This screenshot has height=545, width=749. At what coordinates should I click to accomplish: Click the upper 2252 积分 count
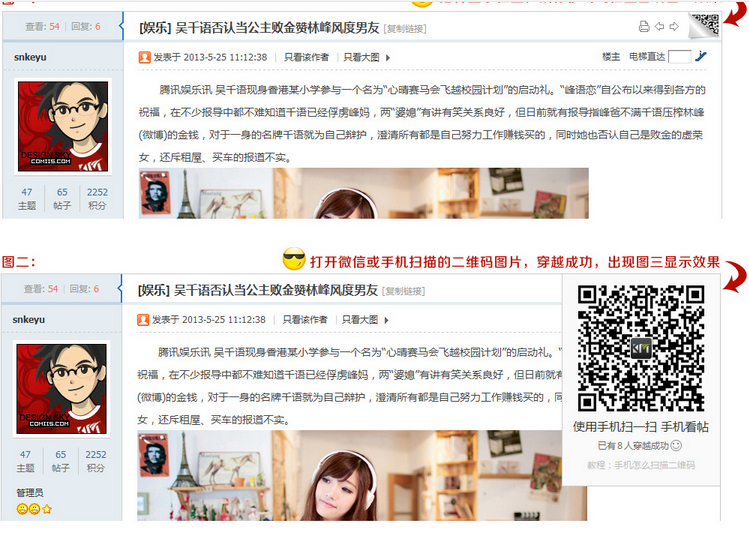(97, 199)
